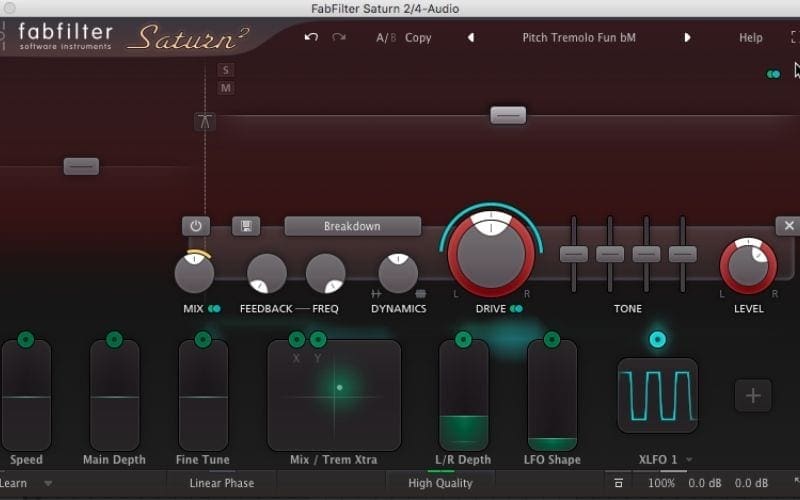Click the XY pad Y source button
This screenshot has width=800, height=500.
tap(318, 339)
